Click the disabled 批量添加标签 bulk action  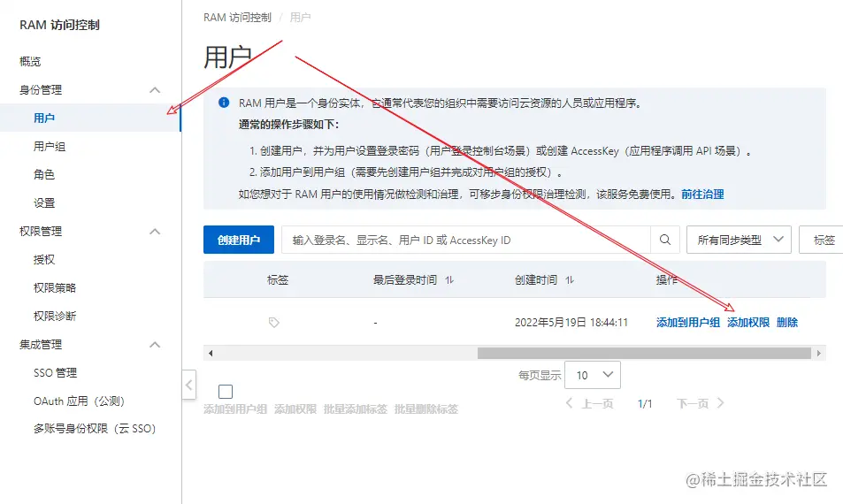click(356, 409)
